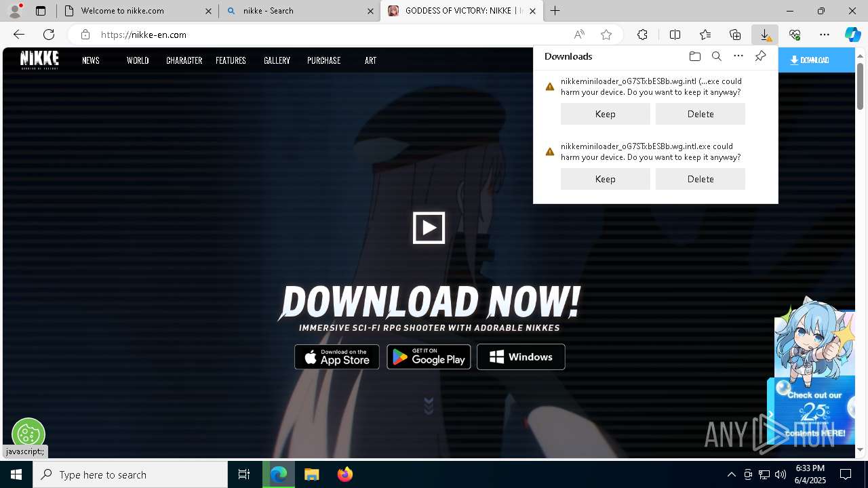The width and height of the screenshot is (868, 488).
Task: Click the NIKKE logo in the header
Action: pos(39,60)
